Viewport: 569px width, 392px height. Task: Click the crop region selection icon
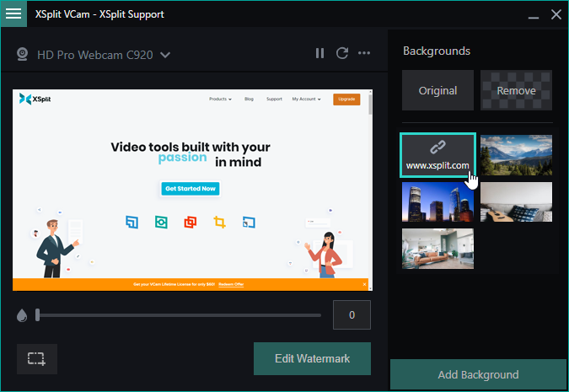pyautogui.click(x=36, y=358)
